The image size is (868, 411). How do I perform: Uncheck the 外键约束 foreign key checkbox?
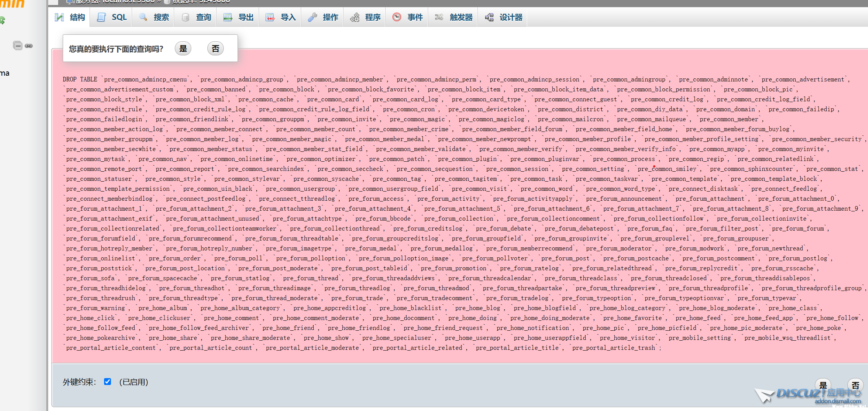(107, 382)
